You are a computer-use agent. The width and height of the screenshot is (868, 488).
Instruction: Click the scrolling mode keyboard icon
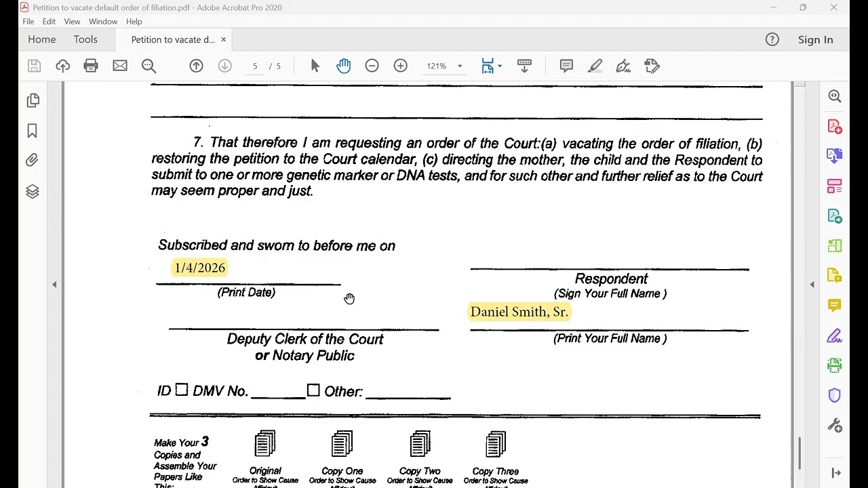[x=524, y=66]
